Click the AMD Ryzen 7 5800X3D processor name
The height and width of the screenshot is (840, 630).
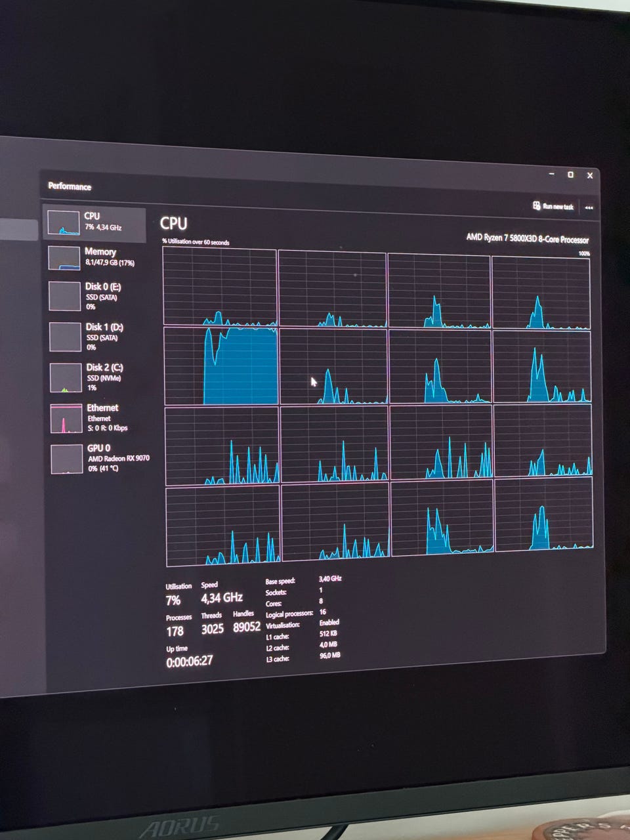[528, 238]
